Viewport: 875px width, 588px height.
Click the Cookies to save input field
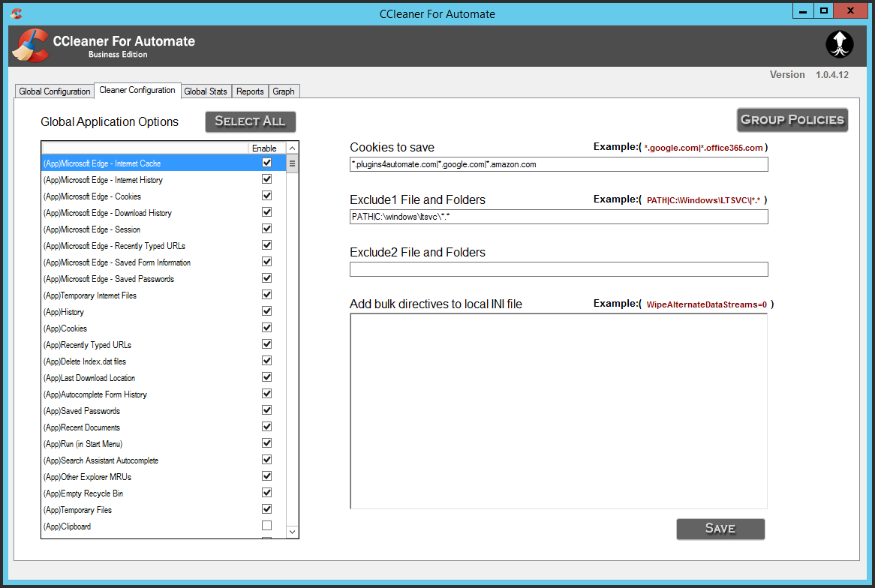click(x=558, y=164)
